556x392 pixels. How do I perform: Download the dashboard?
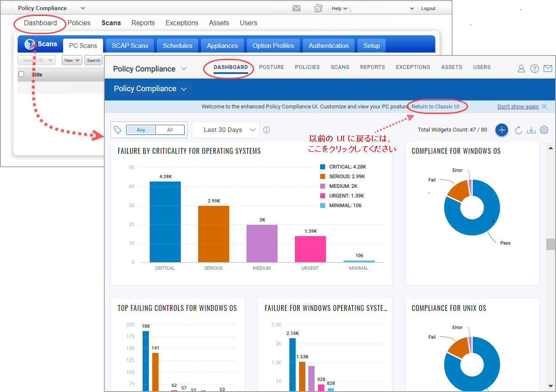click(x=531, y=130)
